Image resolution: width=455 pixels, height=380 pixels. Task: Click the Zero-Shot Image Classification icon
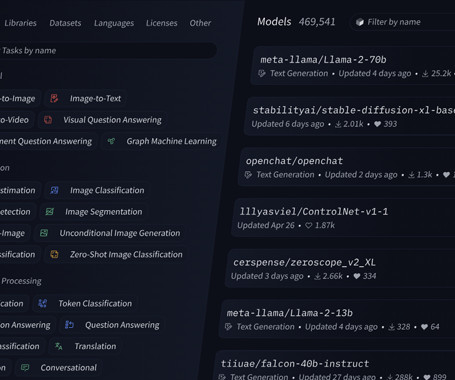pyautogui.click(x=54, y=254)
